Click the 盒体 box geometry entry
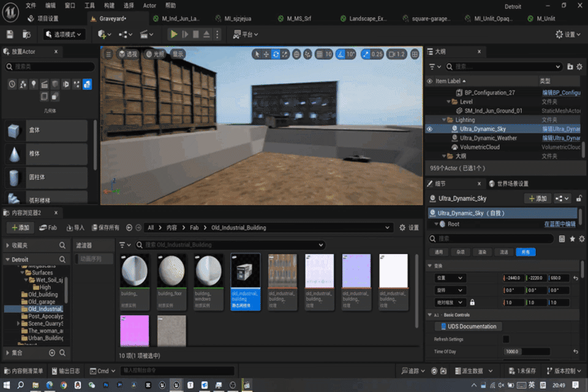Image resolution: width=588 pixels, height=392 pixels. (x=46, y=130)
